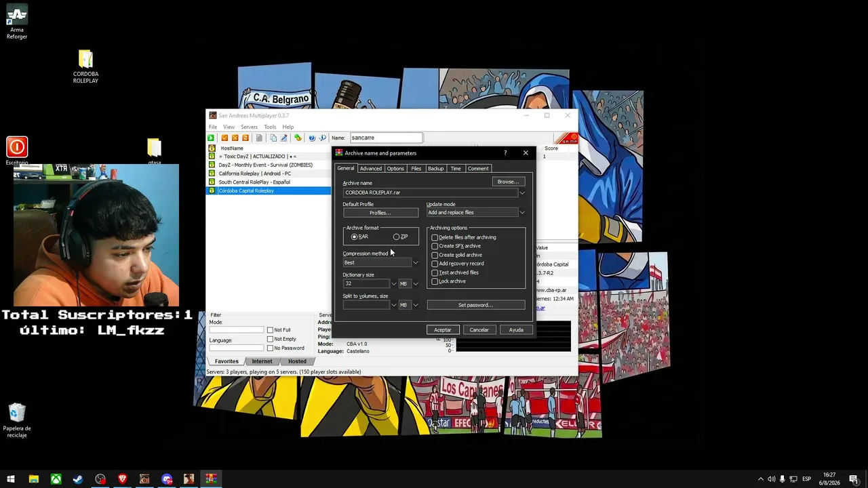The height and width of the screenshot is (488, 868).
Task: Click Aceptar to confirm archive
Action: [x=443, y=330]
